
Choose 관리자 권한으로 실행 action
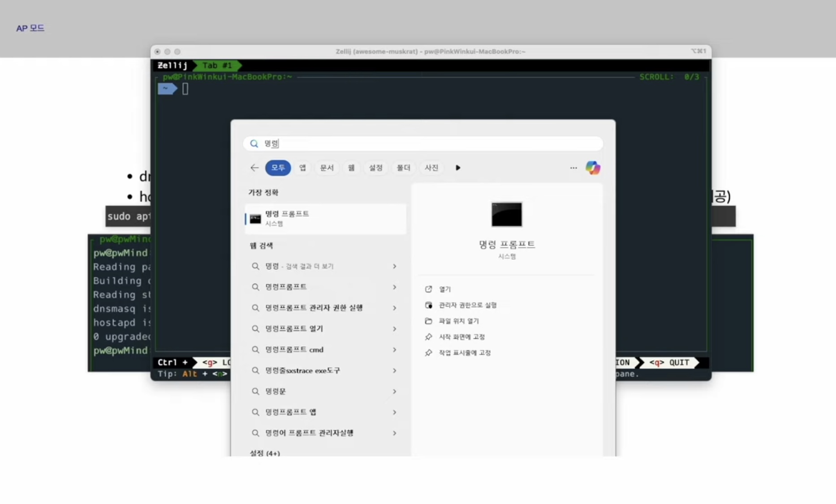[468, 305]
